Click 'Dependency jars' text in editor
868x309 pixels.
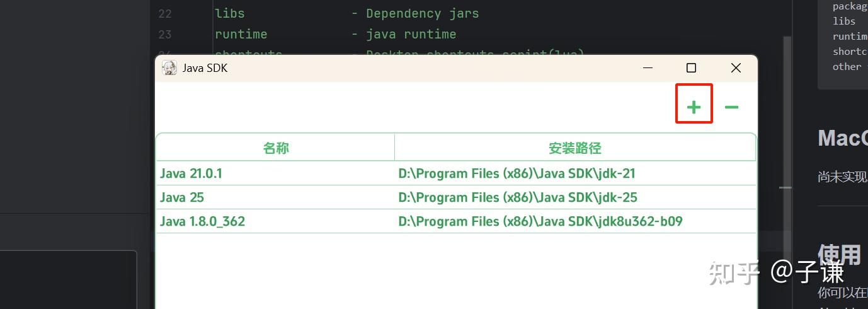click(422, 13)
